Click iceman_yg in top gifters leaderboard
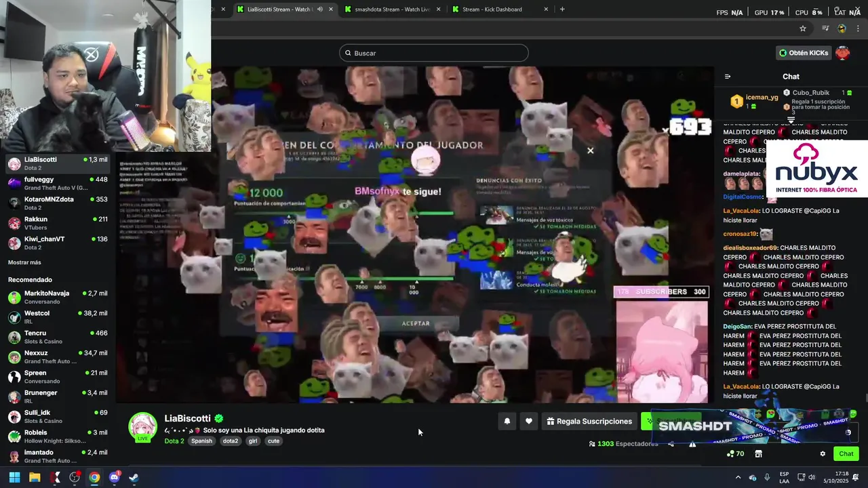Image resolution: width=868 pixels, height=488 pixels. pyautogui.click(x=762, y=97)
